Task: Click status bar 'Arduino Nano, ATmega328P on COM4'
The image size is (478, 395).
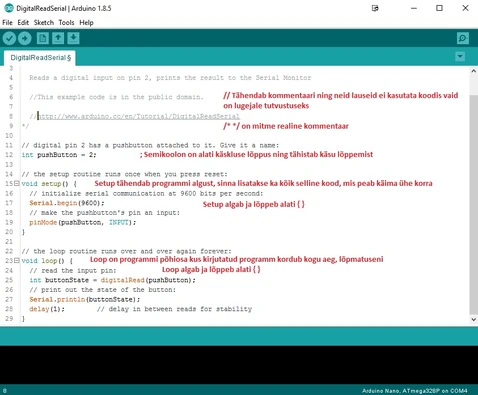Action: point(415,391)
